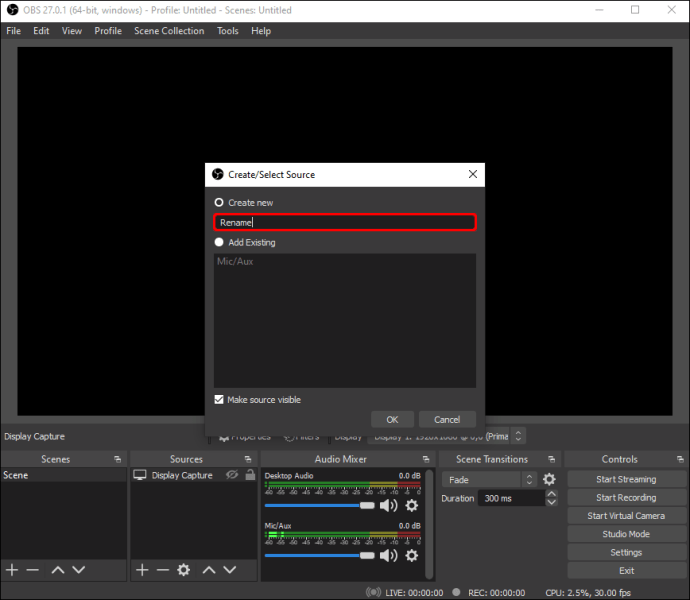Viewport: 690px width, 600px height.
Task: Click the recording status dot icon
Action: [x=456, y=592]
